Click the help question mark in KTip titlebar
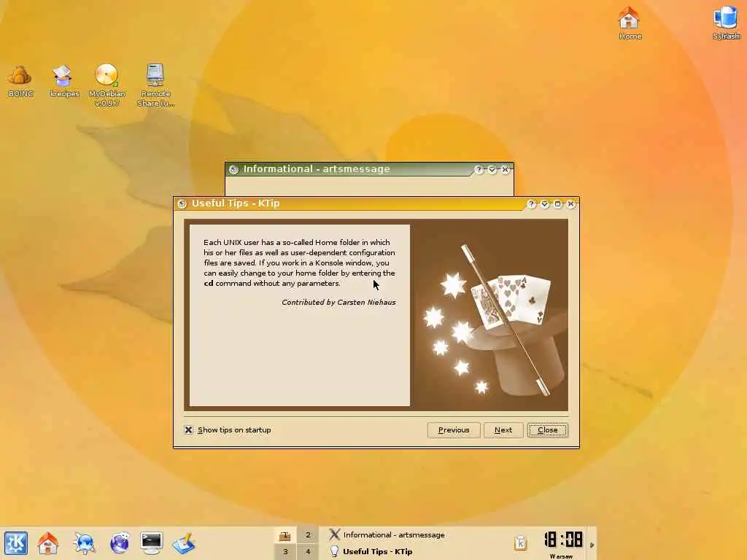 click(531, 204)
